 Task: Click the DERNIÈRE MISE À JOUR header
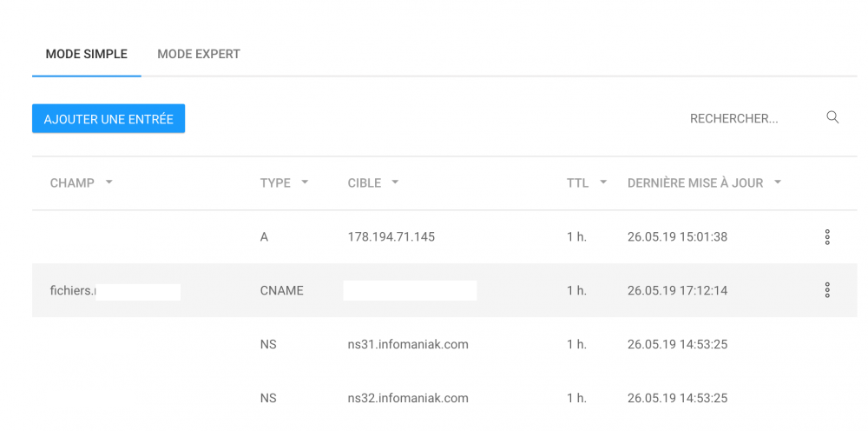[x=695, y=182]
